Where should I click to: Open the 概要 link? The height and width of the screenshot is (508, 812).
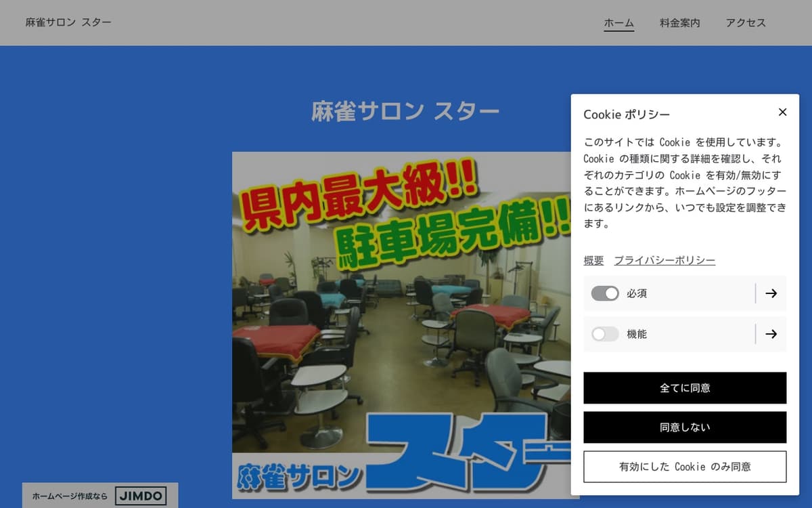pyautogui.click(x=593, y=261)
